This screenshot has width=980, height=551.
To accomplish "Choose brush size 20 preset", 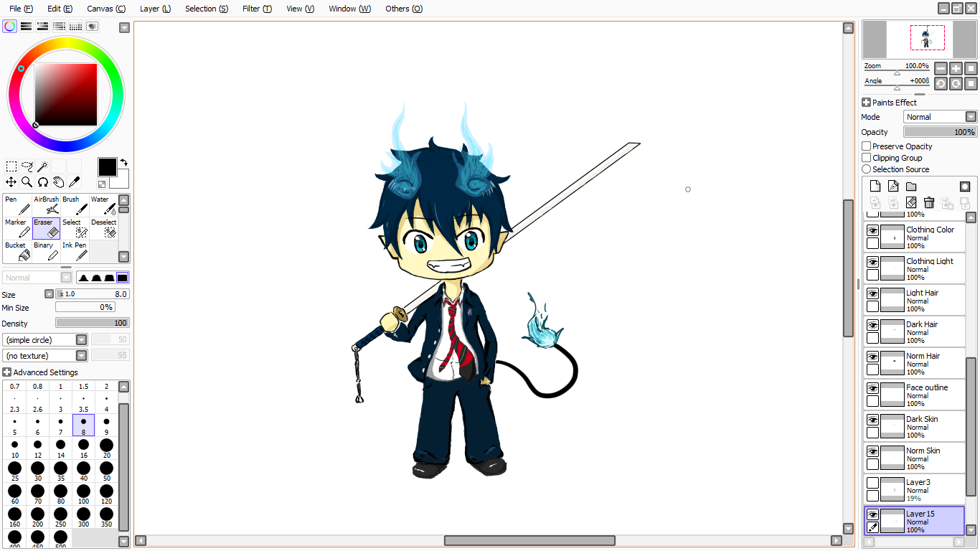I will tap(107, 448).
